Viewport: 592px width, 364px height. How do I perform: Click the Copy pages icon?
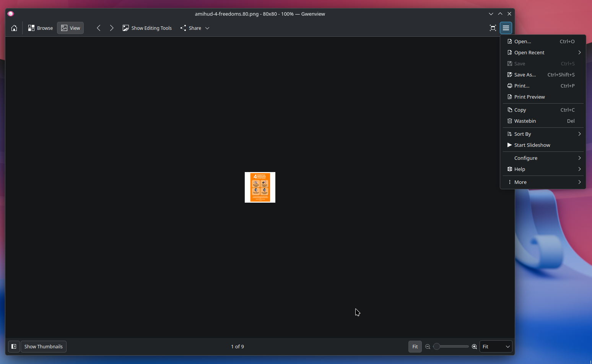(510, 110)
